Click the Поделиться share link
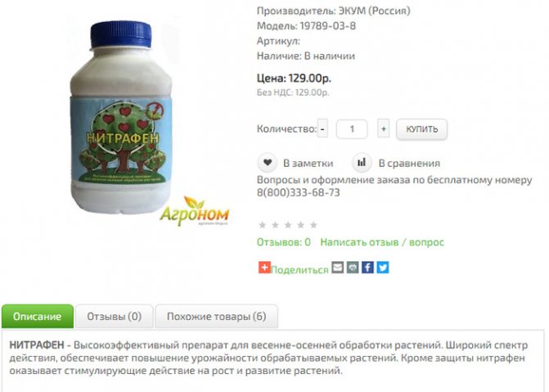549x392 pixels. (x=299, y=269)
